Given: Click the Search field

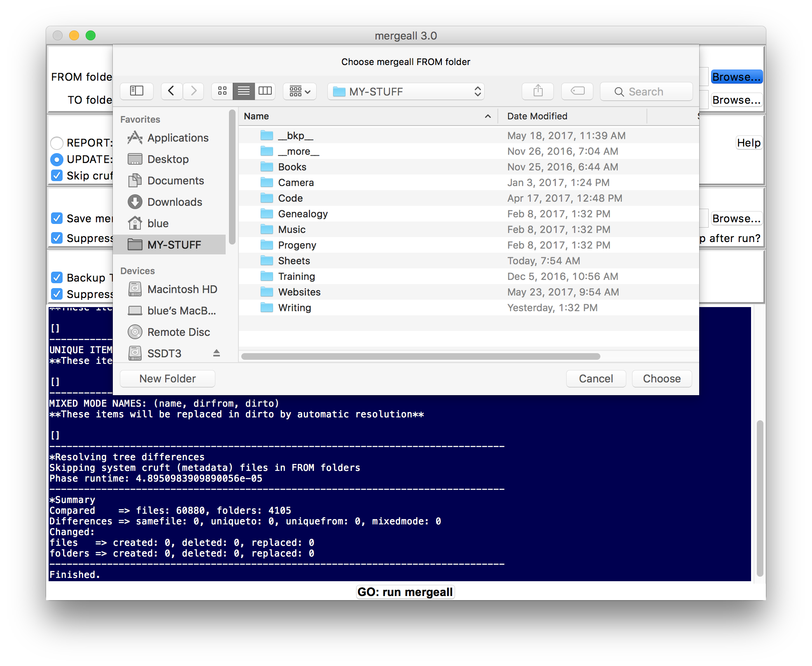Looking at the screenshot, I should 646,91.
